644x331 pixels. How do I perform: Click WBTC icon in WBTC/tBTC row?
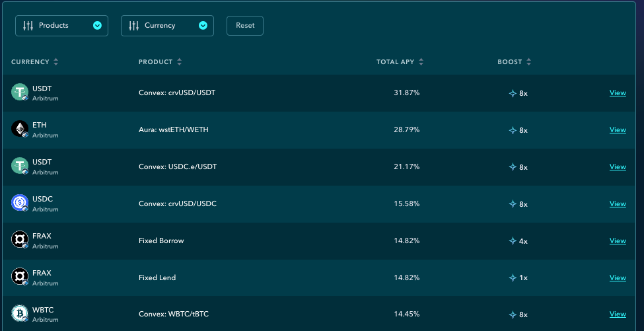point(20,313)
